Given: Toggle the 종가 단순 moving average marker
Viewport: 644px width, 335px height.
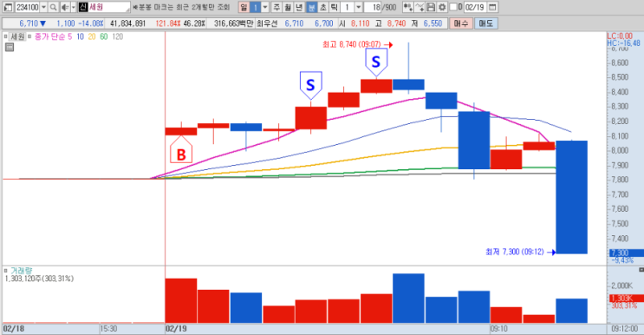Looking at the screenshot, I should pos(29,36).
